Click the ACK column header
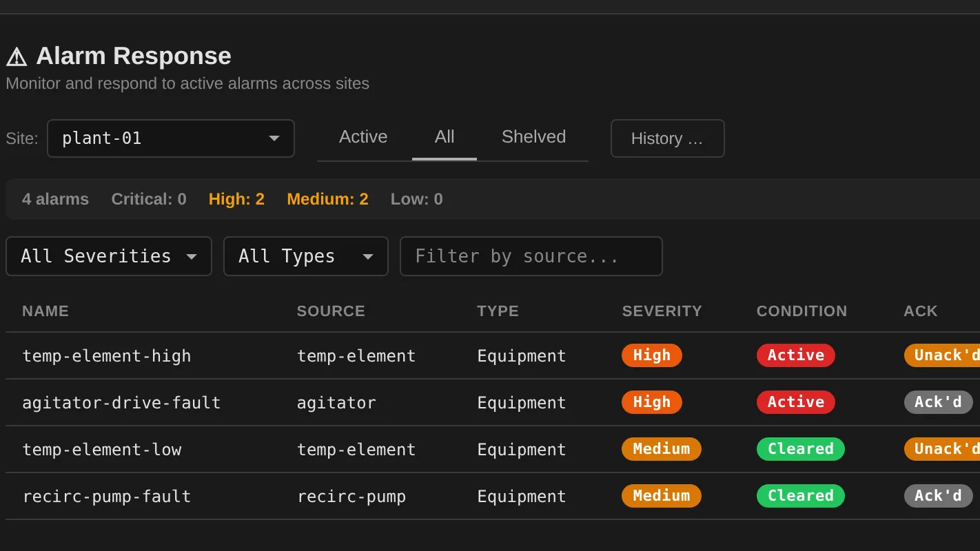 [x=921, y=311]
